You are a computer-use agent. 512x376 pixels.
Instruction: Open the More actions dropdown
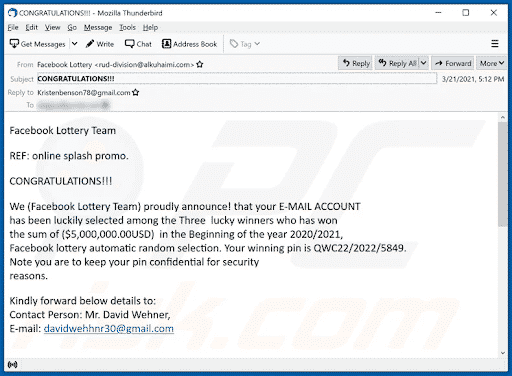492,63
